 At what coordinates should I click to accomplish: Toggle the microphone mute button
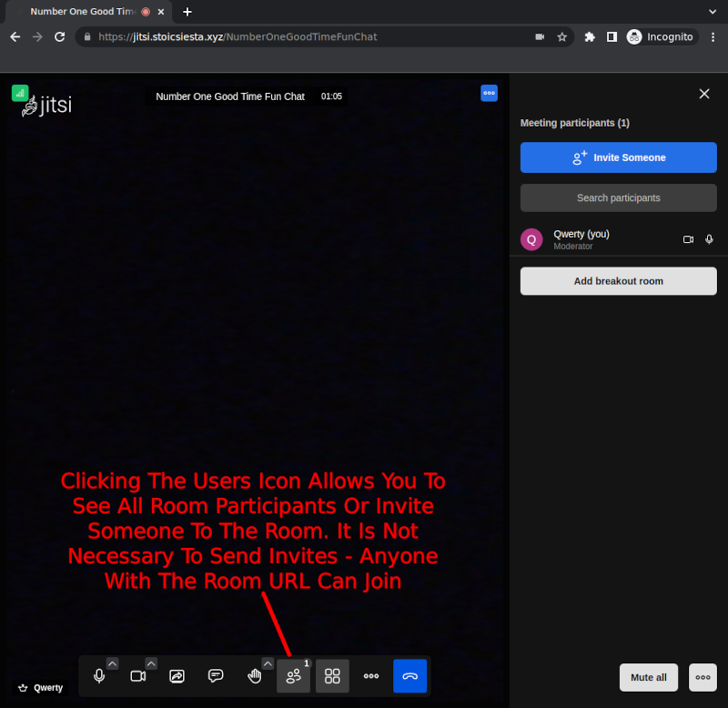tap(99, 676)
